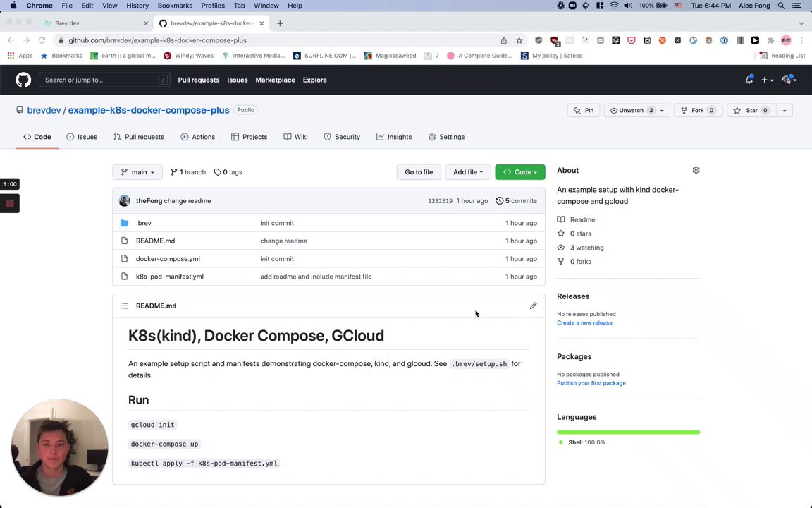
Task: Pin the repository
Action: [584, 110]
